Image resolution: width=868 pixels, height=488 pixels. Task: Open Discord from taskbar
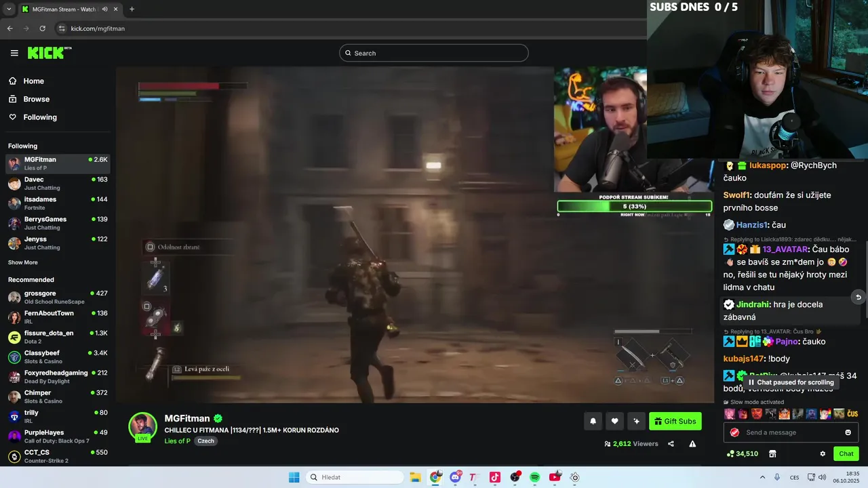pyautogui.click(x=455, y=477)
